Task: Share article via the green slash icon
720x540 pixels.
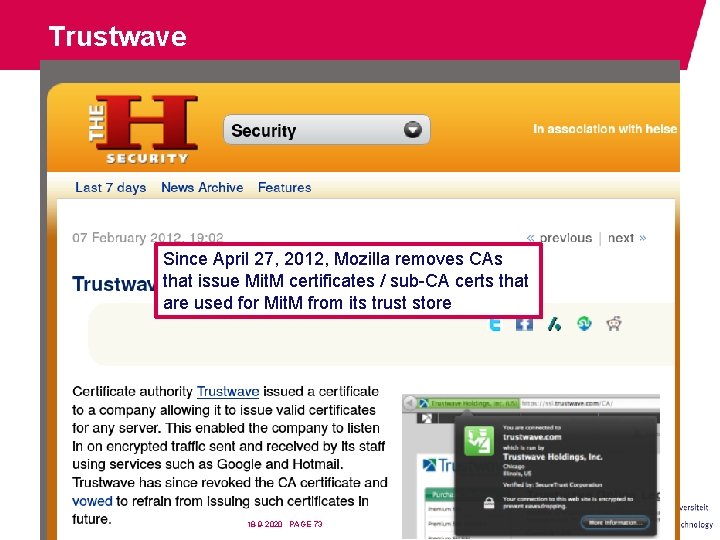Action: 554,324
